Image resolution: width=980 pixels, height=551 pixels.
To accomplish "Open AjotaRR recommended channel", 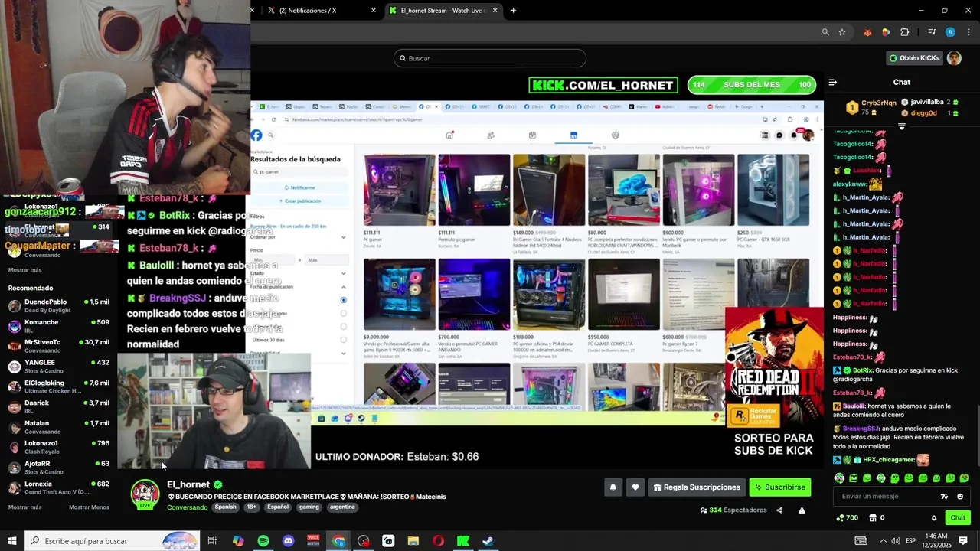I will pyautogui.click(x=59, y=468).
